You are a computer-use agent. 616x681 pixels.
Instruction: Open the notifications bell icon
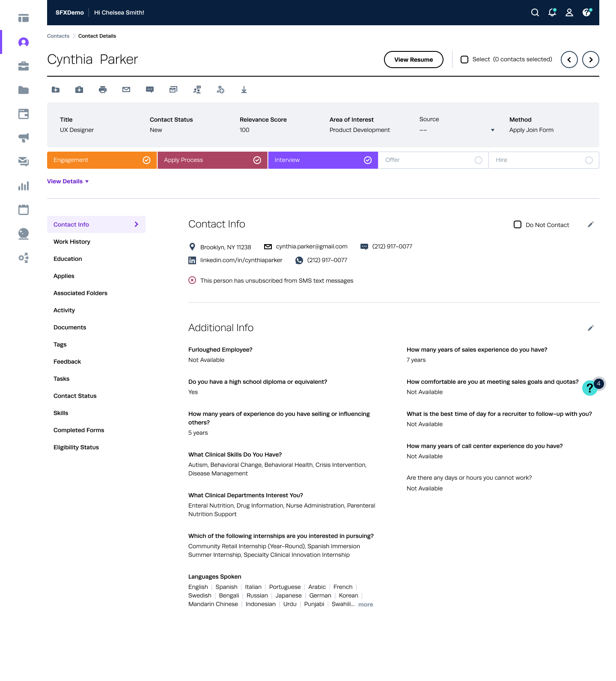tap(552, 12)
